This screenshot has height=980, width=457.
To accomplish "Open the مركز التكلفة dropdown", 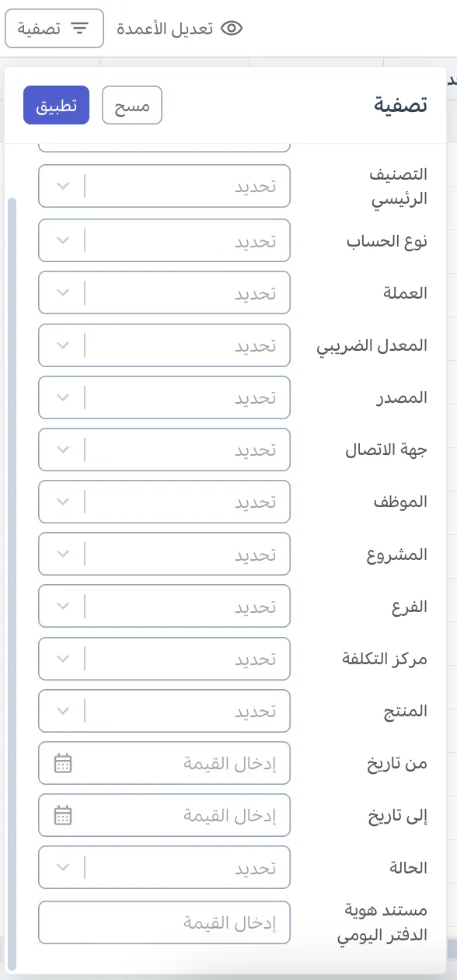I will [x=164, y=659].
